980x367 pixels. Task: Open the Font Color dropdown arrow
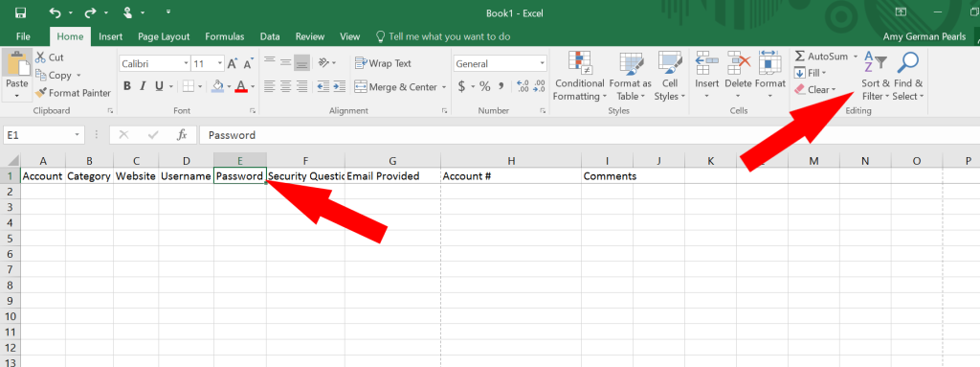tap(253, 86)
